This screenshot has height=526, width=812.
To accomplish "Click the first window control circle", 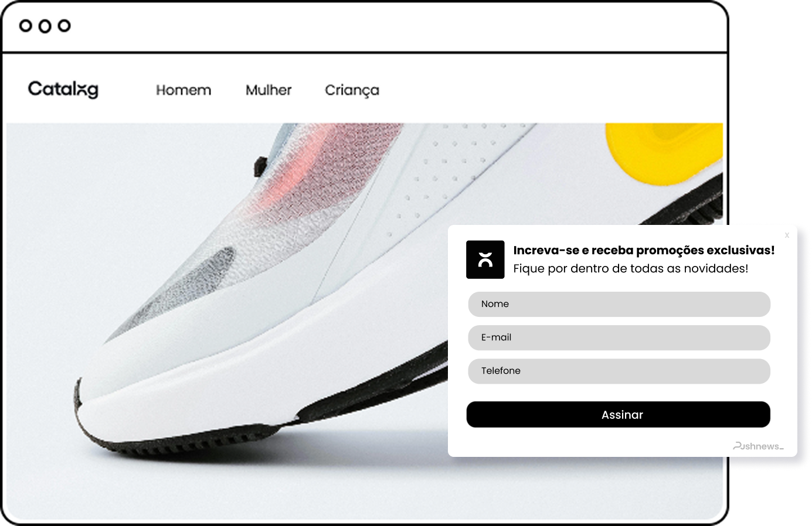I will (25, 26).
